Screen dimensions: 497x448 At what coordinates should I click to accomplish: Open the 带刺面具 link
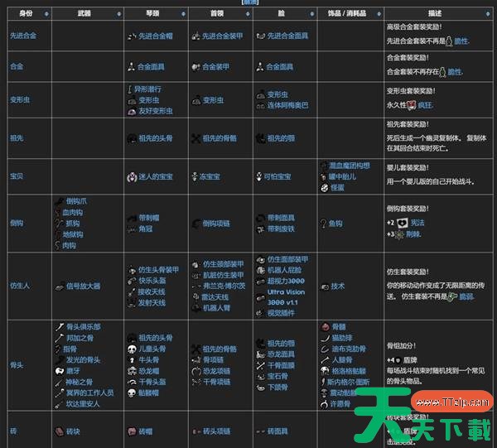[281, 218]
